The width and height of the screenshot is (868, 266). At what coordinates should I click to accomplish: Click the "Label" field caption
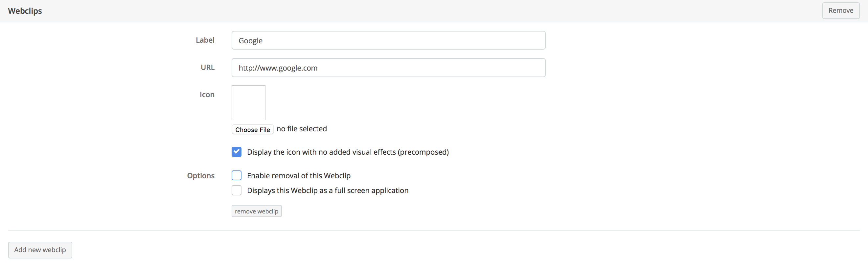(205, 40)
